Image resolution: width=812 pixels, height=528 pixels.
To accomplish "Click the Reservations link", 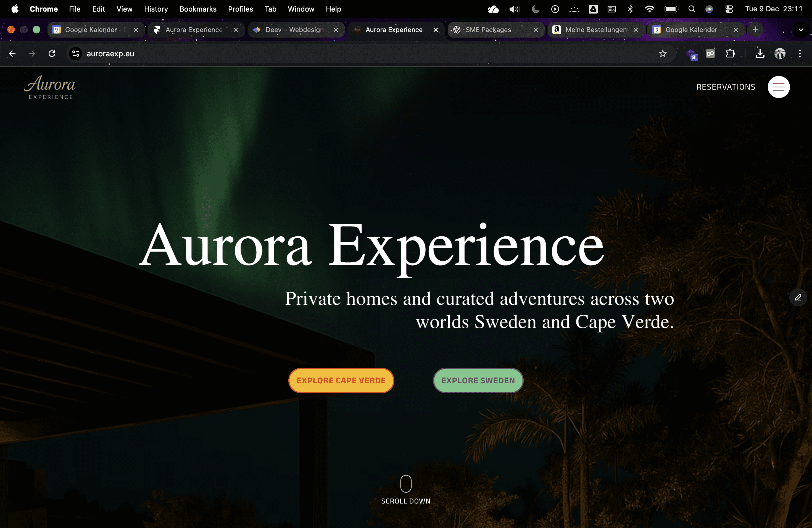I will [726, 87].
